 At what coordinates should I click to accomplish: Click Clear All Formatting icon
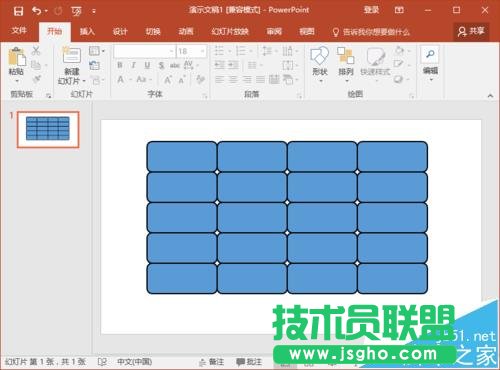200,79
